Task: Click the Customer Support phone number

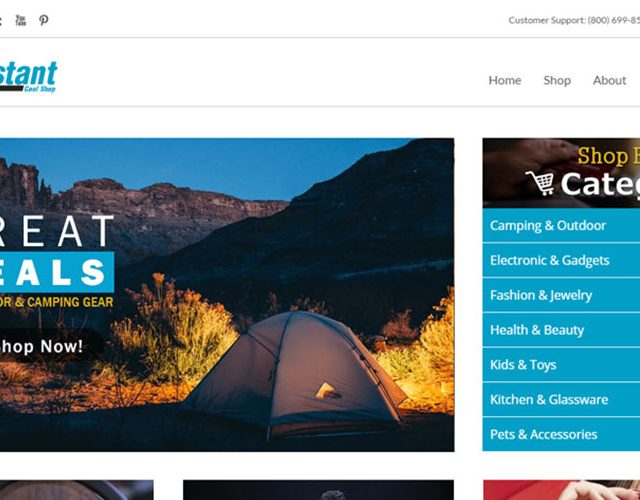Action: pos(613,20)
